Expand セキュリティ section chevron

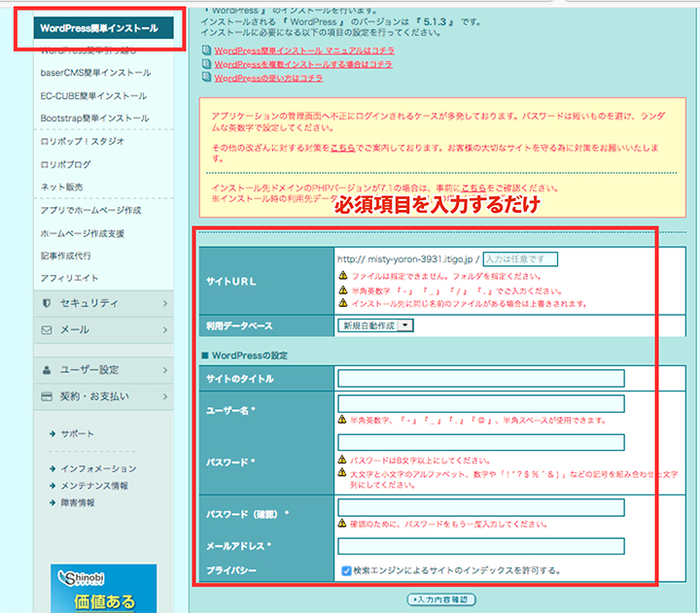point(165,303)
